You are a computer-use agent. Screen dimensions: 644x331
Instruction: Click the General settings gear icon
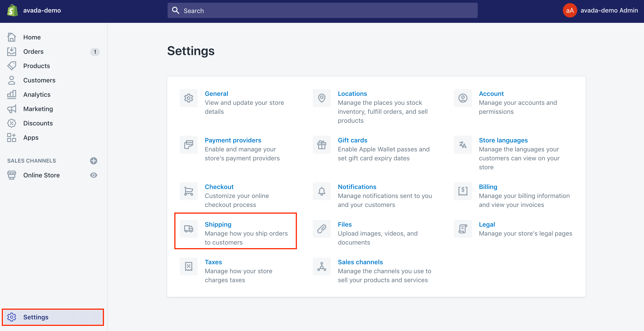[189, 98]
